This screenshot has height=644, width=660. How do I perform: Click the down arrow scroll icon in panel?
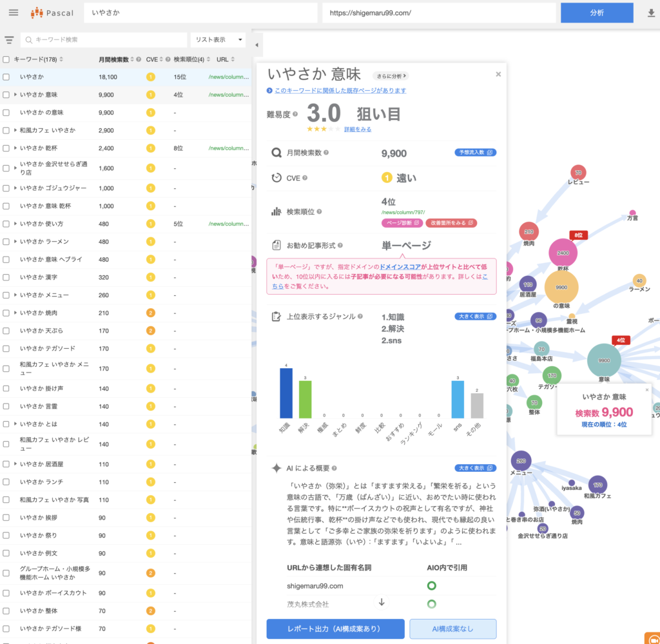[x=381, y=602]
